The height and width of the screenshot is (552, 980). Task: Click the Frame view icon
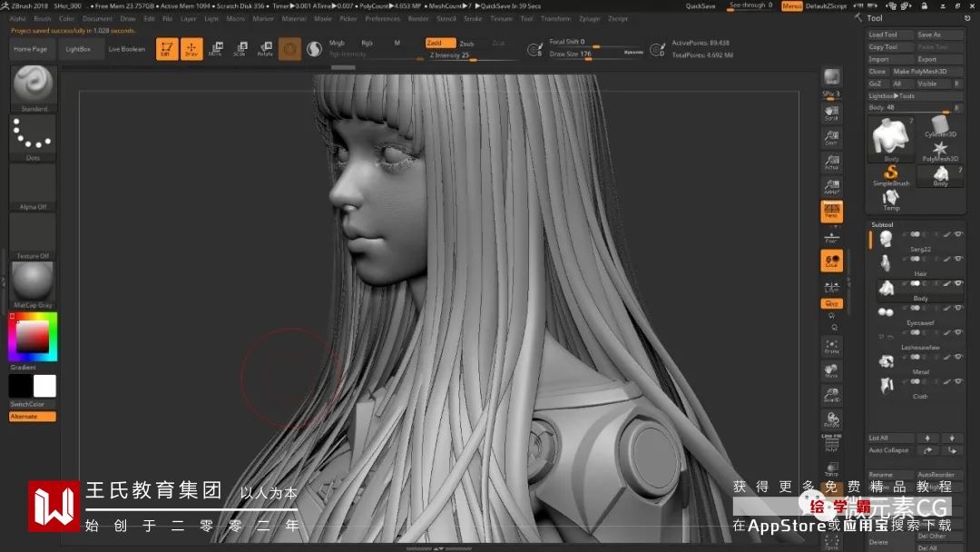coord(831,347)
